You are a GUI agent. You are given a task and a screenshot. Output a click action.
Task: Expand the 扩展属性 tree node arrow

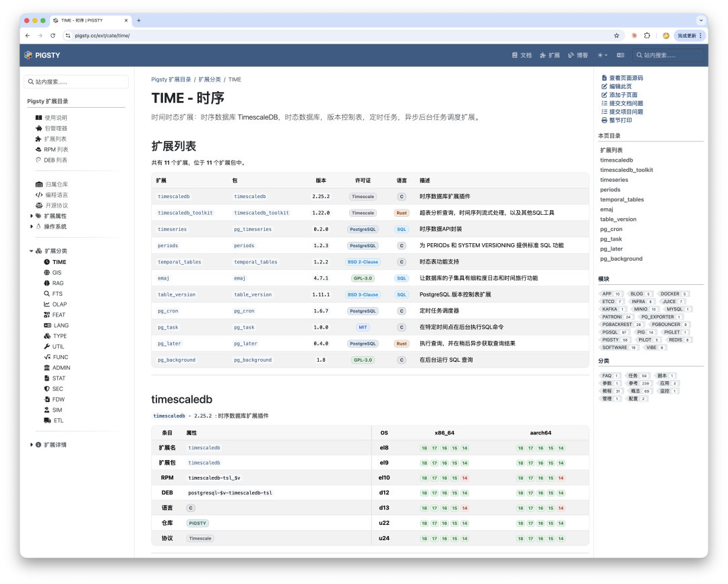pos(32,216)
